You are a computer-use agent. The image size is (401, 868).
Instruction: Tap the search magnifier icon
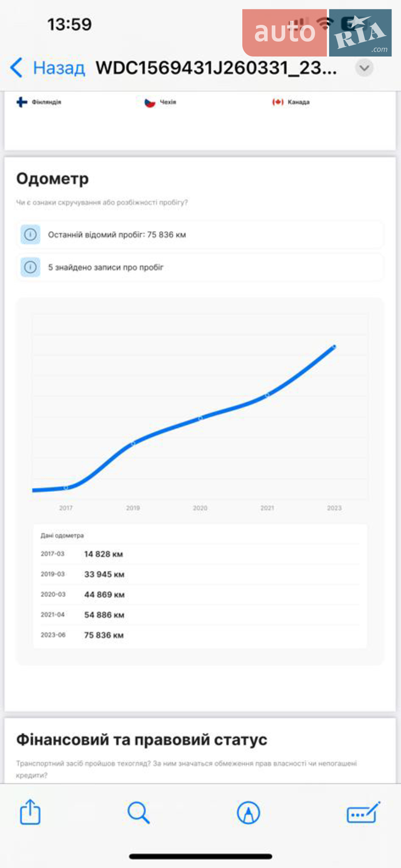tap(138, 812)
